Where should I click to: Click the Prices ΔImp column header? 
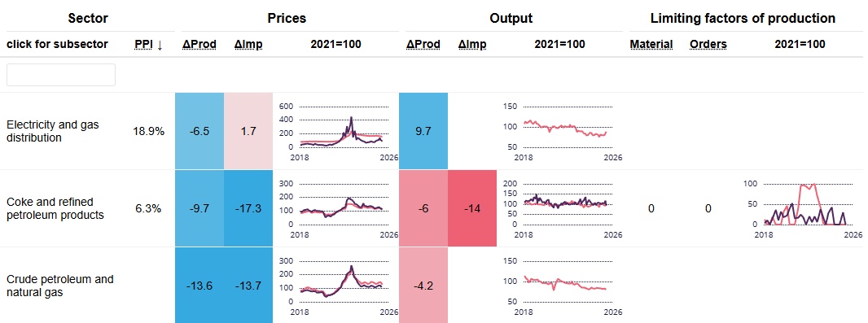(x=248, y=44)
